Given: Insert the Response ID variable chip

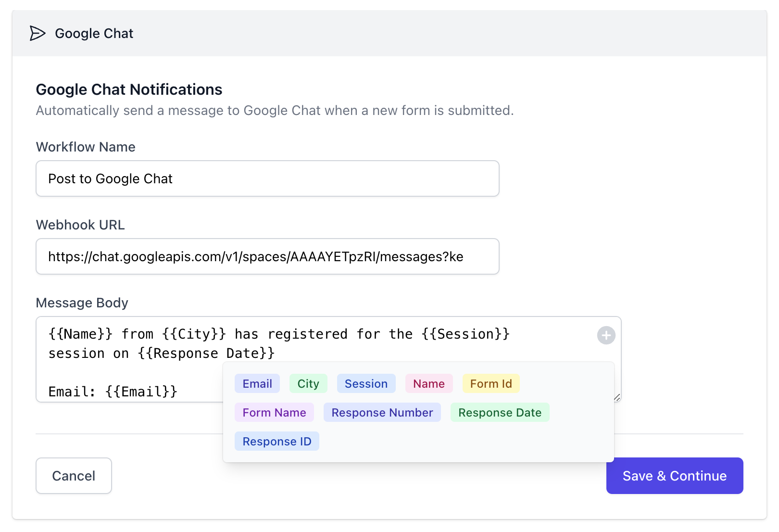Looking at the screenshot, I should pos(276,441).
